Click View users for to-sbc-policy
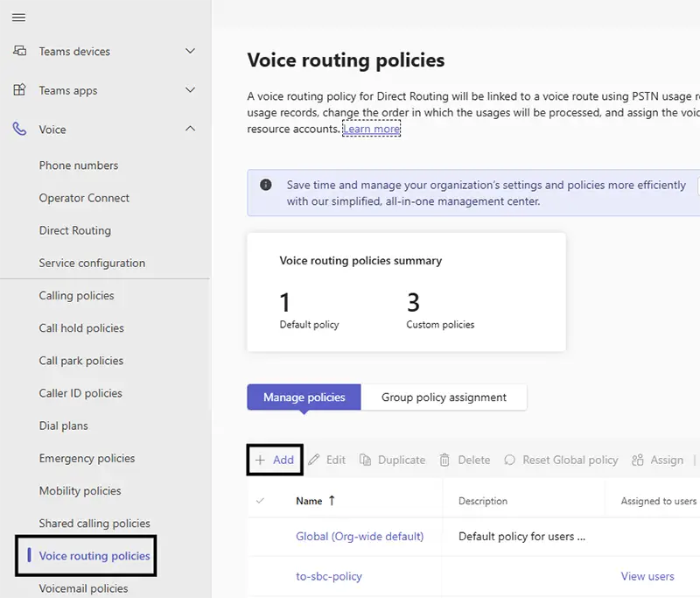This screenshot has width=700, height=598. click(x=647, y=576)
